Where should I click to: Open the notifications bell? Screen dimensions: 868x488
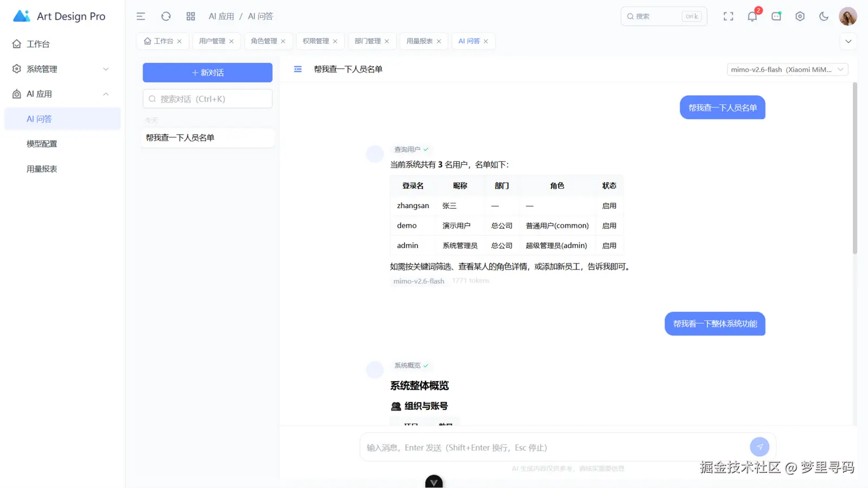click(752, 16)
